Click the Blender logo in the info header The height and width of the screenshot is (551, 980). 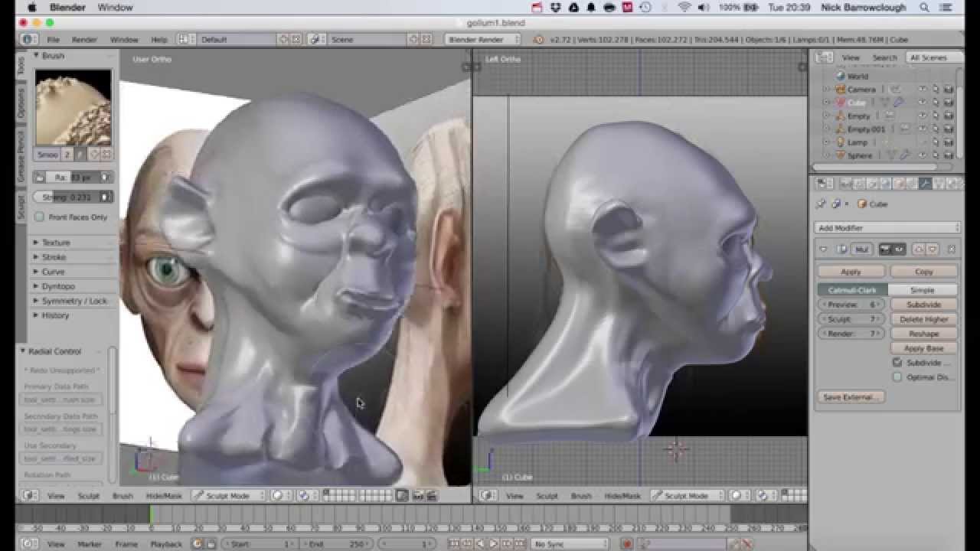pos(538,39)
